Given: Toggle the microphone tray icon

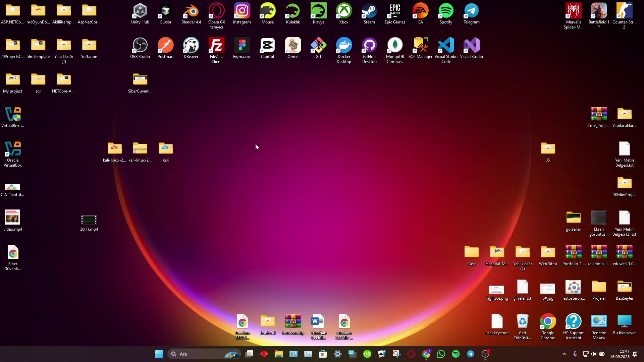Looking at the screenshot, I should [x=575, y=354].
